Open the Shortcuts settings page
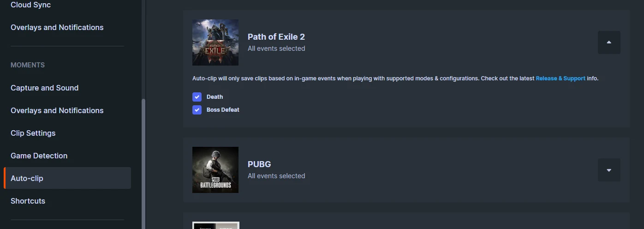Image resolution: width=644 pixels, height=229 pixels. pos(28,201)
